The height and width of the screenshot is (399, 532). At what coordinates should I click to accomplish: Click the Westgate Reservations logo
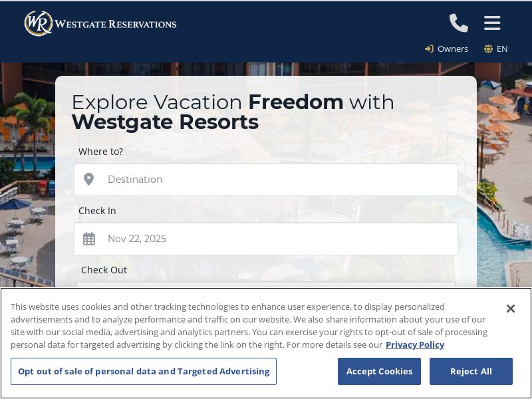[100, 23]
